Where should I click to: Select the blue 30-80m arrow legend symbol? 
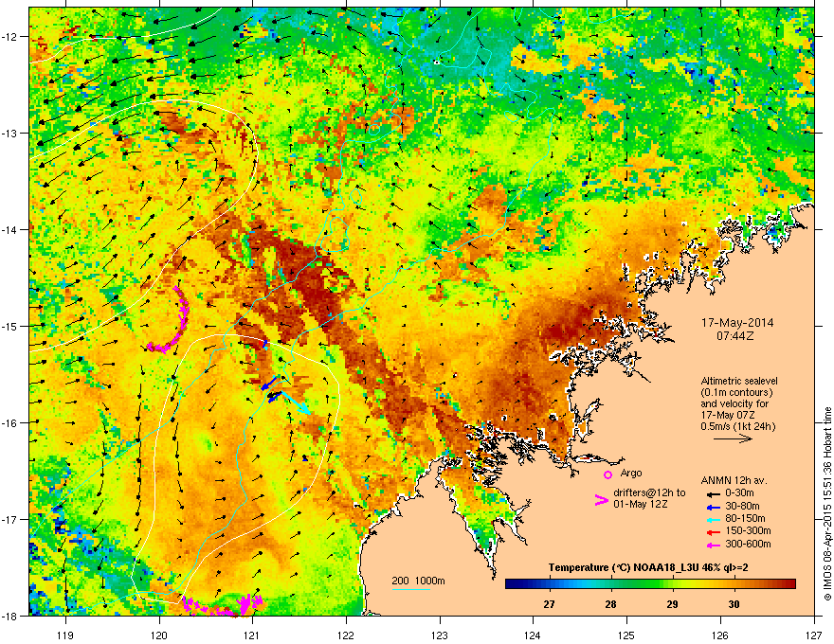714,507
